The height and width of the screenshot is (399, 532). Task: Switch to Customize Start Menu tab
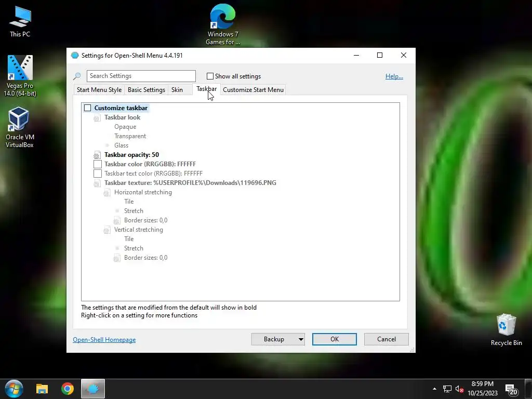[253, 90]
